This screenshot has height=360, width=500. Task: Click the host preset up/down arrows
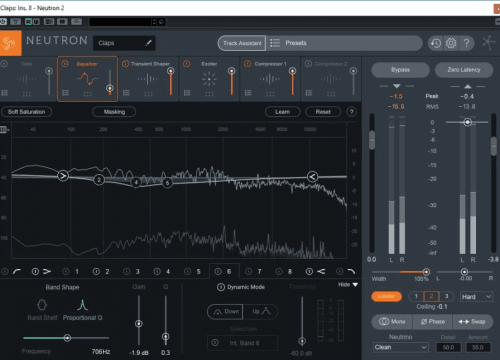tap(154, 22)
